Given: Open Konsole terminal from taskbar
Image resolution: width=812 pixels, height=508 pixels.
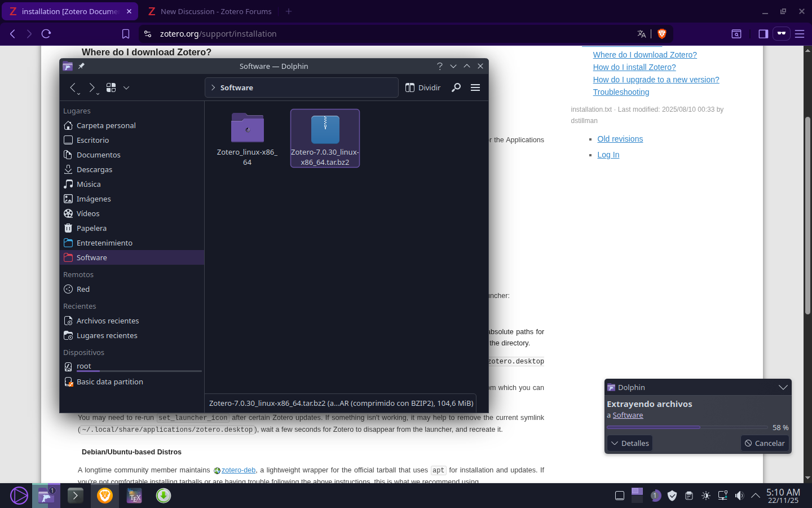Looking at the screenshot, I should pyautogui.click(x=76, y=496).
